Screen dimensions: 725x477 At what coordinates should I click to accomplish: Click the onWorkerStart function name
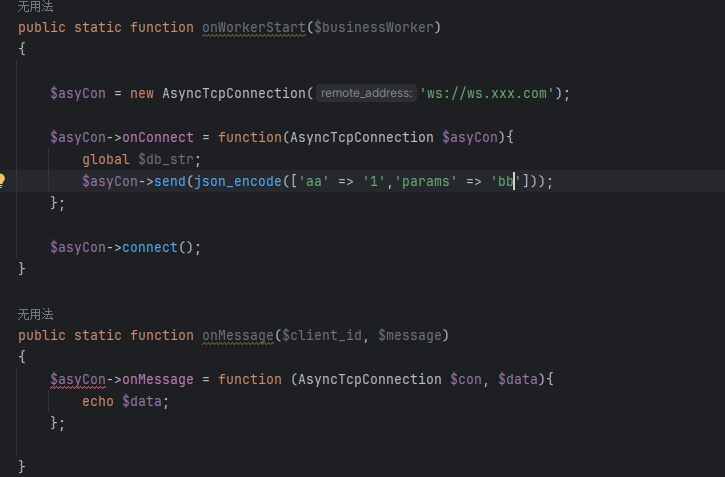tap(254, 27)
